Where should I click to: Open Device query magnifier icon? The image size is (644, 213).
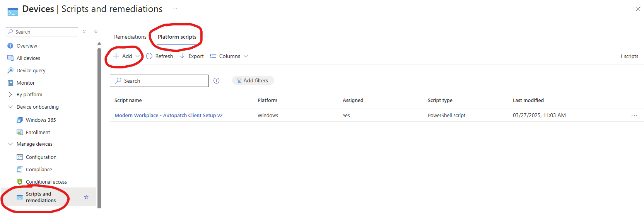pyautogui.click(x=10, y=70)
